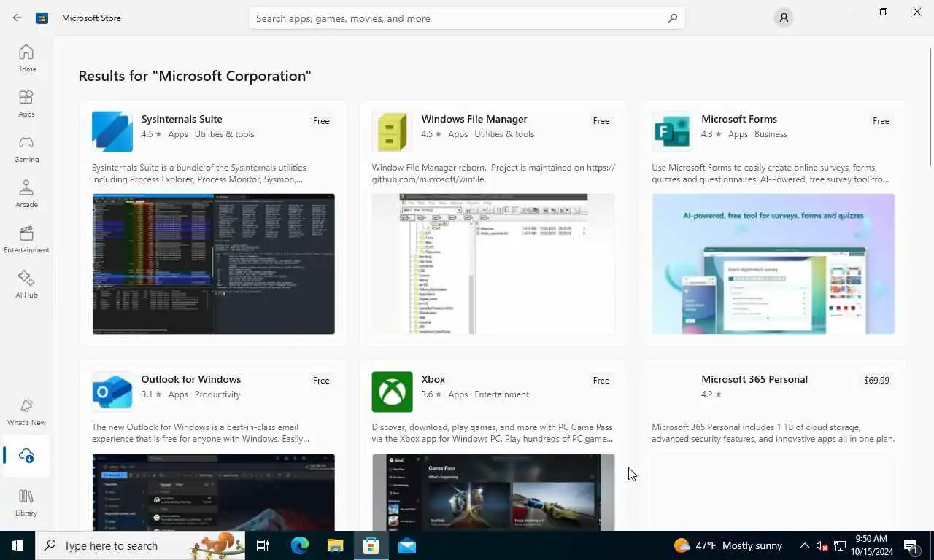Launch Microsoft Edge from taskbar

pos(299,545)
